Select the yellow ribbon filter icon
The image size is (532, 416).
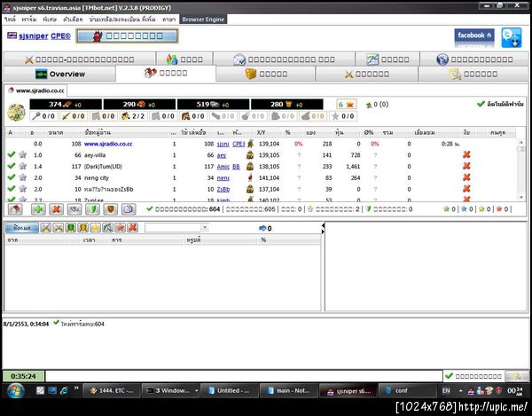(x=82, y=228)
